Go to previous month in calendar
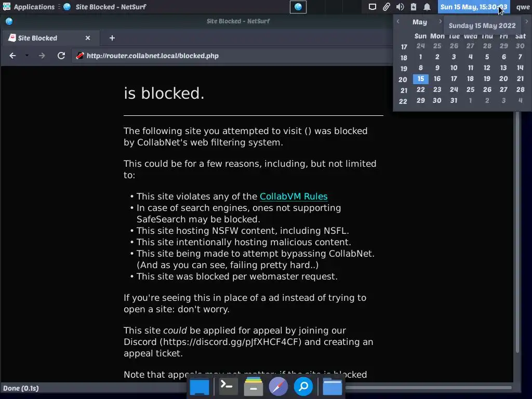532x399 pixels. (398, 22)
